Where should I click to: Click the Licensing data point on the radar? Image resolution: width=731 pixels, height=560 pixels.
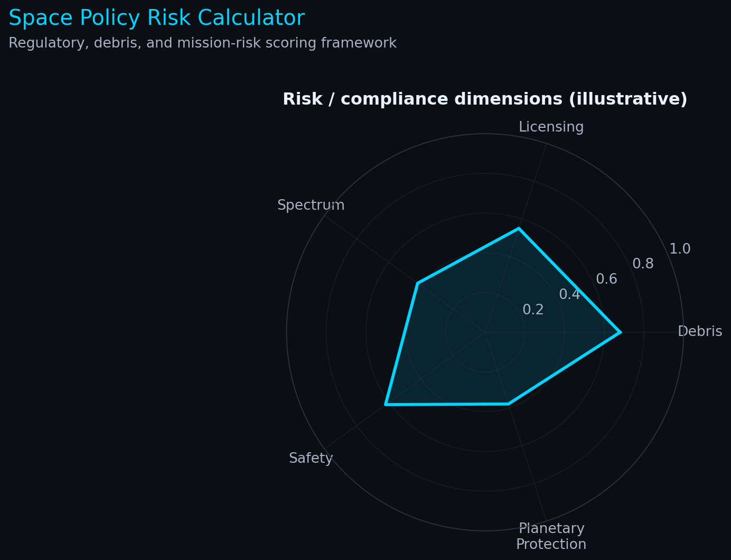pos(519,228)
